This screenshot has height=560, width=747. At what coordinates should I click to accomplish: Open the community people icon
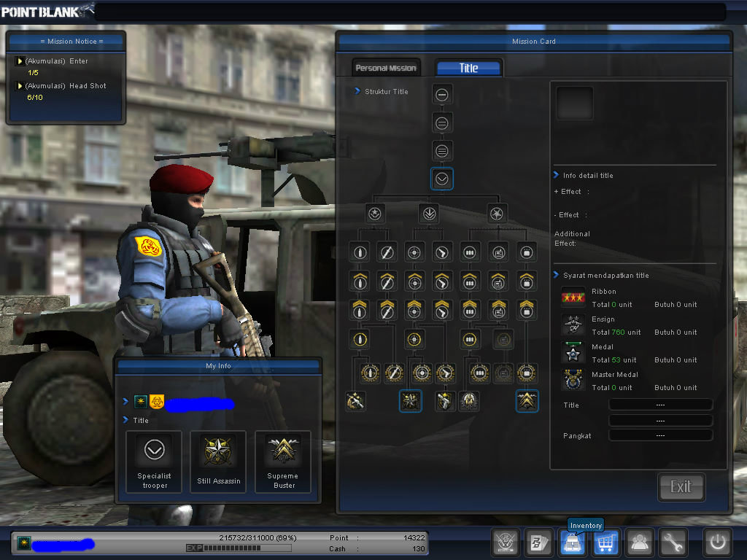639,542
